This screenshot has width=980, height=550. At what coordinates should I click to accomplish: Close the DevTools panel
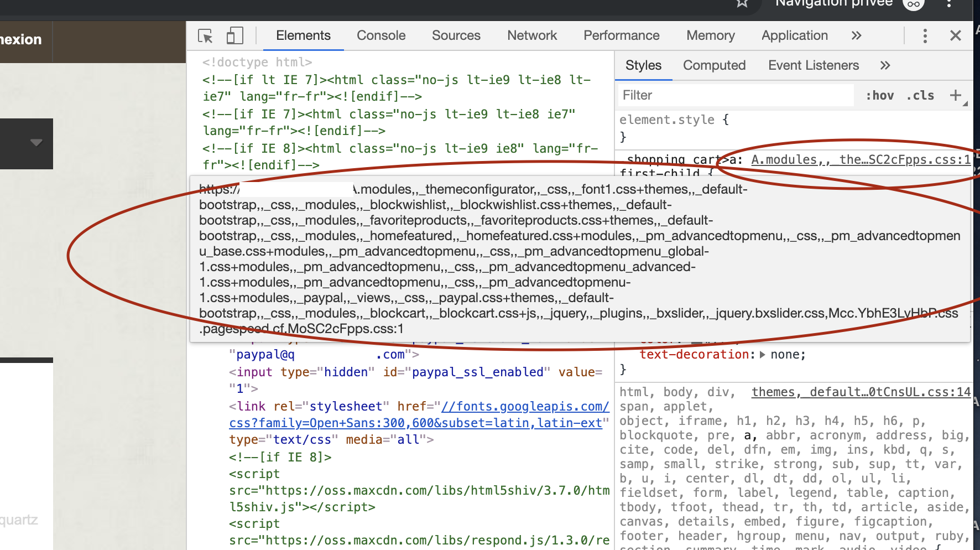pyautogui.click(x=955, y=36)
